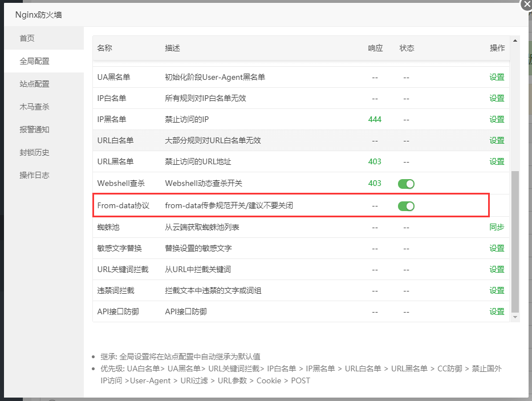Screen dimensions: 532x401
Task: Select the URL关键词拦截 row name
Action: (123, 269)
